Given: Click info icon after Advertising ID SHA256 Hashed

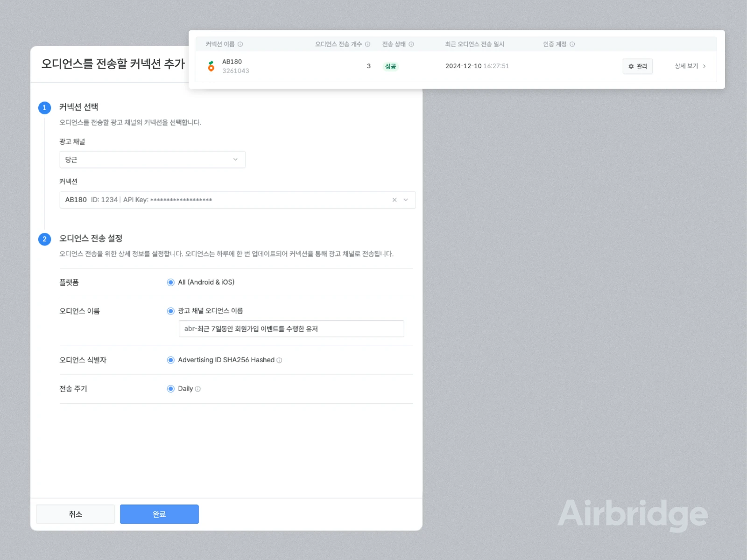Looking at the screenshot, I should [279, 360].
